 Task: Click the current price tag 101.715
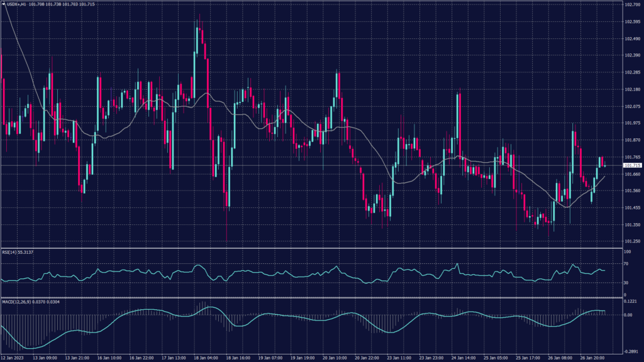[x=631, y=165]
